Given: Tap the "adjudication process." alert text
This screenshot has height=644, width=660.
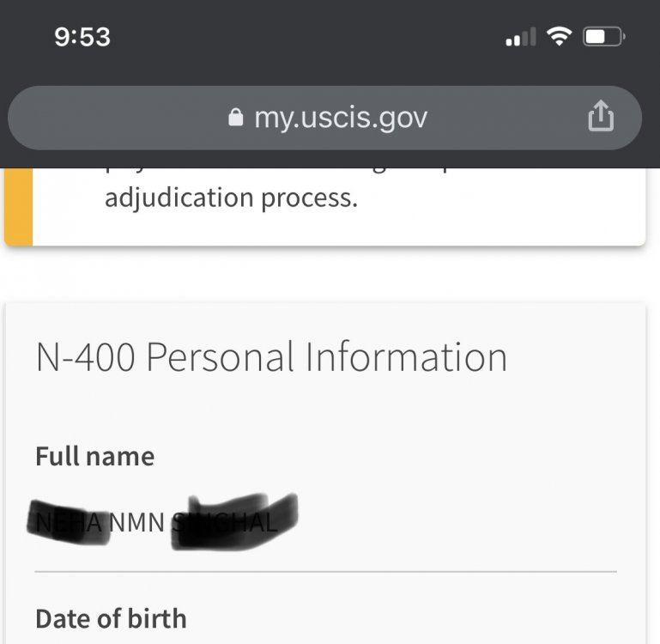Looking at the screenshot, I should click(x=231, y=197).
